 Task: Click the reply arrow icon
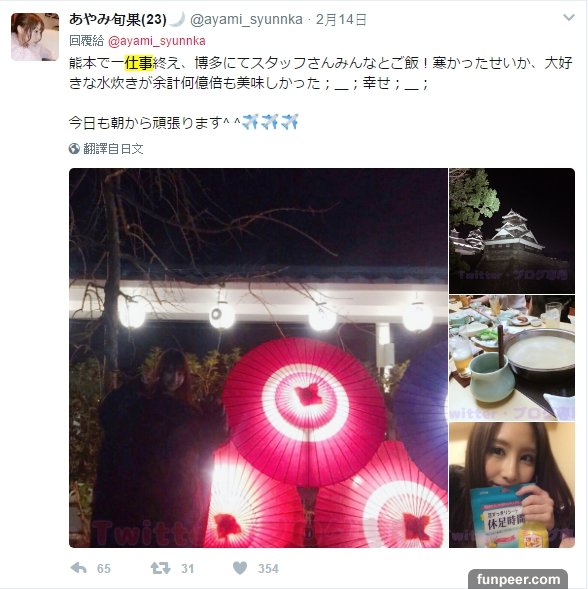[79, 568]
